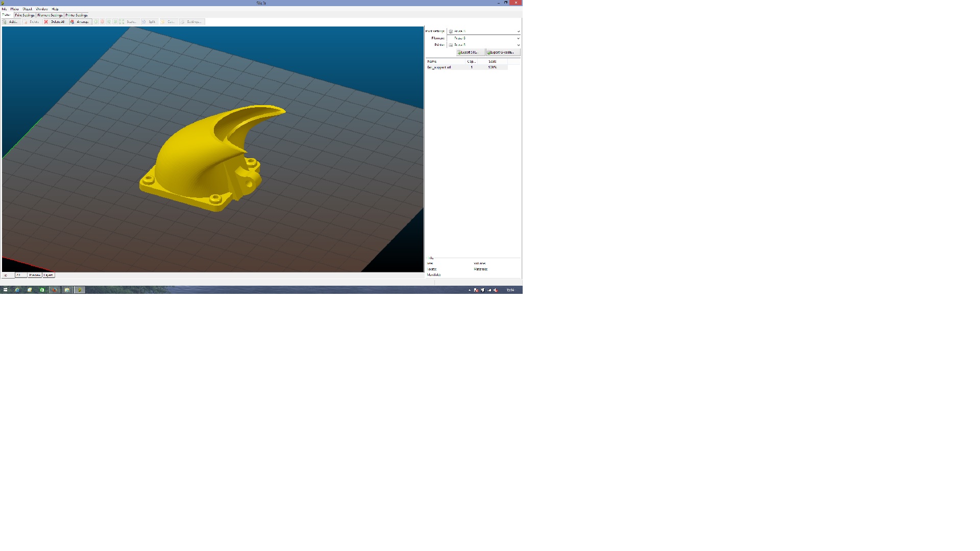
Task: Click the Cut object toolbar button
Action: [168, 22]
